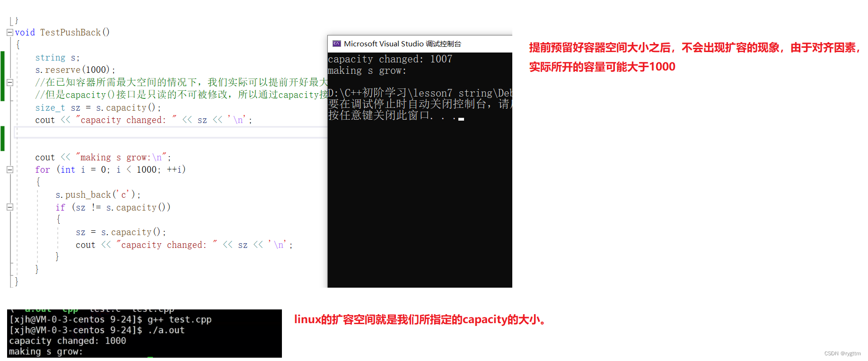Click 'if (sz != s.capacity())' condition
The height and width of the screenshot is (361, 868).
[x=113, y=207]
